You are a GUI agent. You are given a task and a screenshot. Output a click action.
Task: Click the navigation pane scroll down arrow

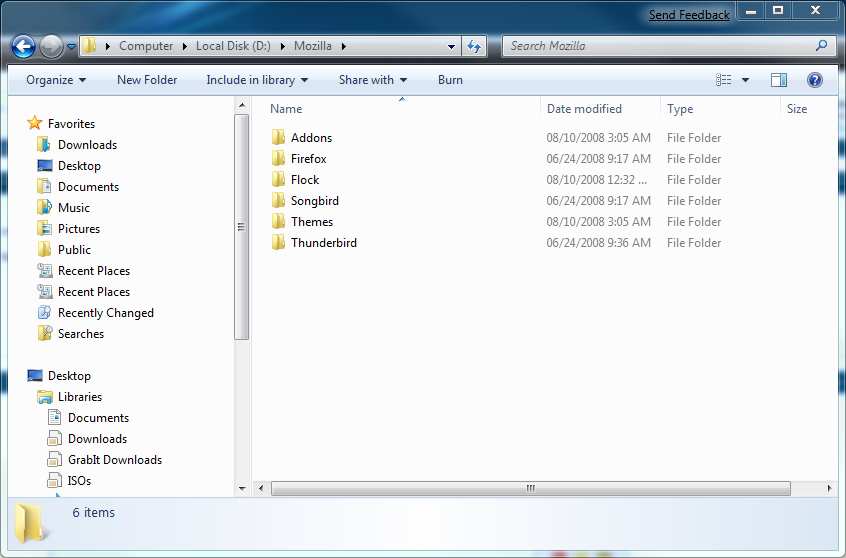[242, 489]
